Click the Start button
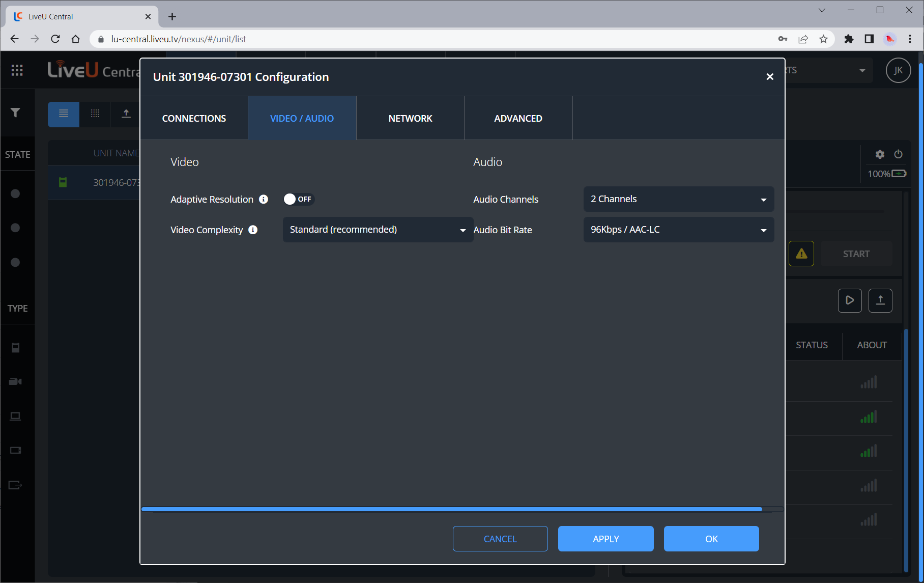 pos(856,254)
